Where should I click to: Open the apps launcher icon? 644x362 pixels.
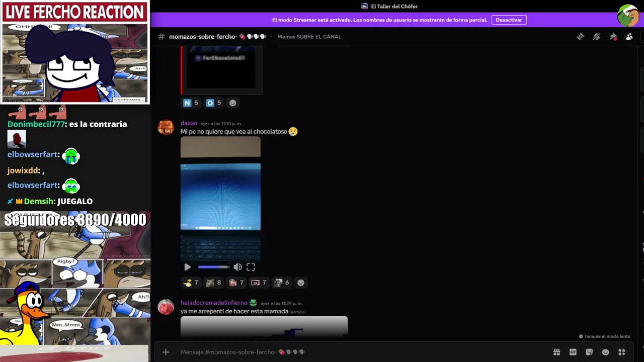click(x=622, y=352)
